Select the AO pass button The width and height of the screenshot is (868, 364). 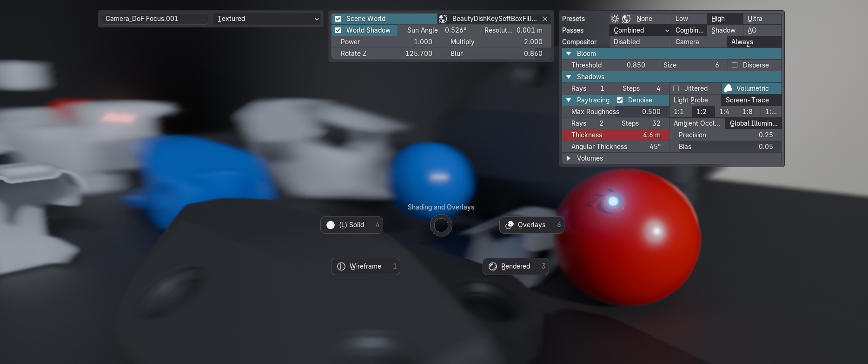pyautogui.click(x=762, y=30)
